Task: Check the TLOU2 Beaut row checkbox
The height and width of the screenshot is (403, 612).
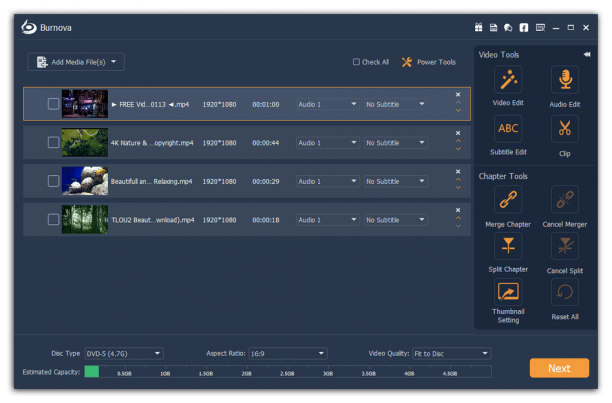Action: coord(53,220)
